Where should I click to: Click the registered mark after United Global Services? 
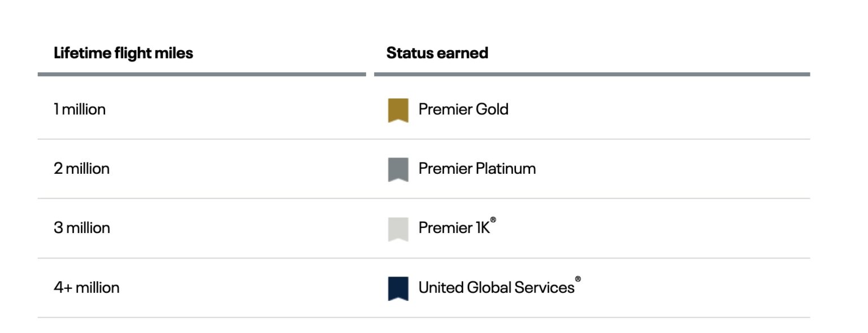578,279
